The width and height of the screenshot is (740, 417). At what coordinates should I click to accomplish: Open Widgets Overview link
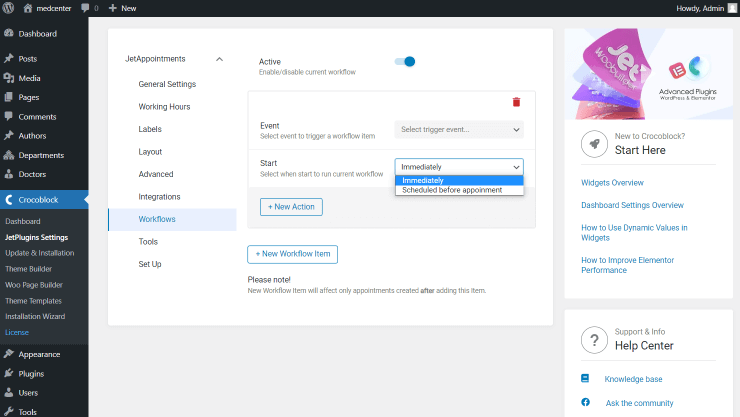click(x=612, y=183)
